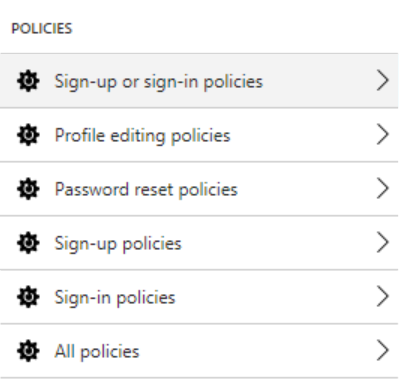
Task: Open Sign-up or sign-in policies label
Action: click(159, 82)
